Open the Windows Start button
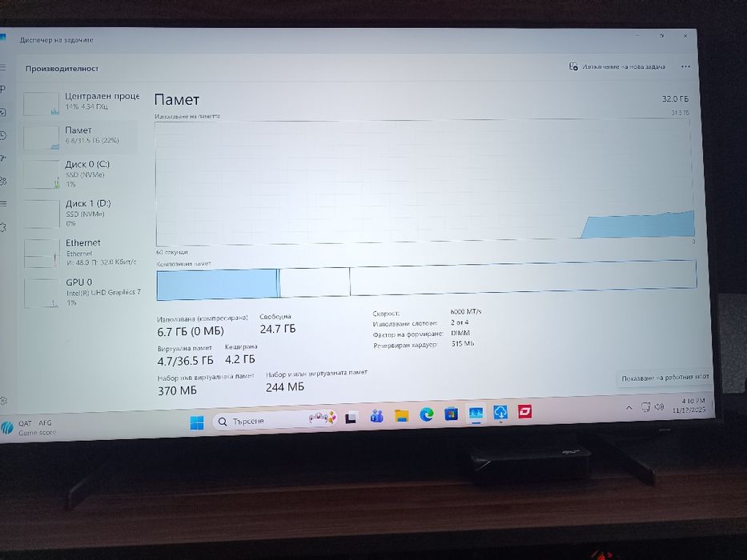The image size is (747, 560). (x=197, y=422)
